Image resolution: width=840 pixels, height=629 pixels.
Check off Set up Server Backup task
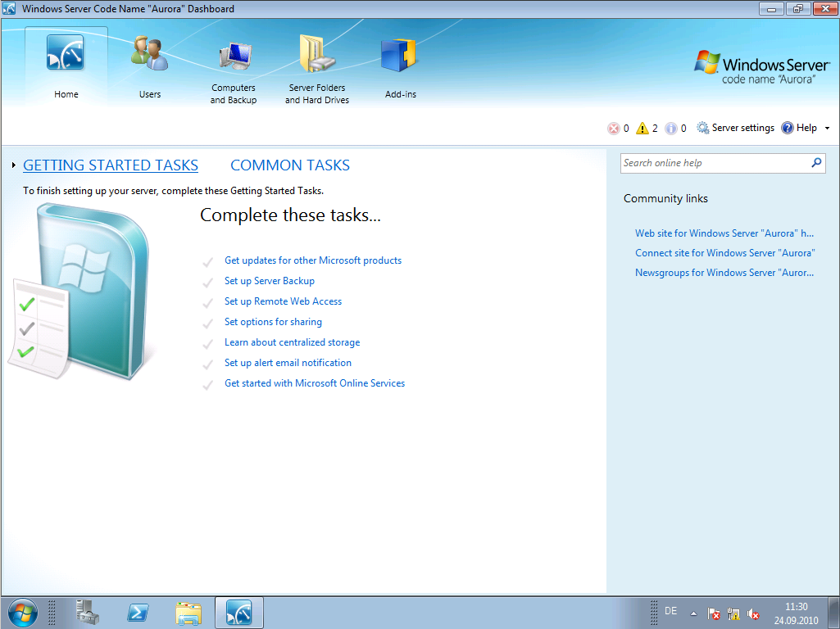(208, 283)
